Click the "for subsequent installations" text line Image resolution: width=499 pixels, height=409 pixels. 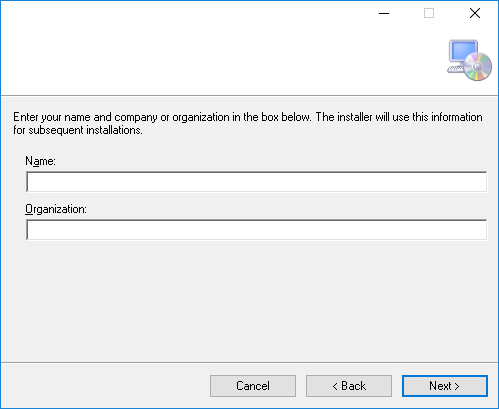click(78, 130)
